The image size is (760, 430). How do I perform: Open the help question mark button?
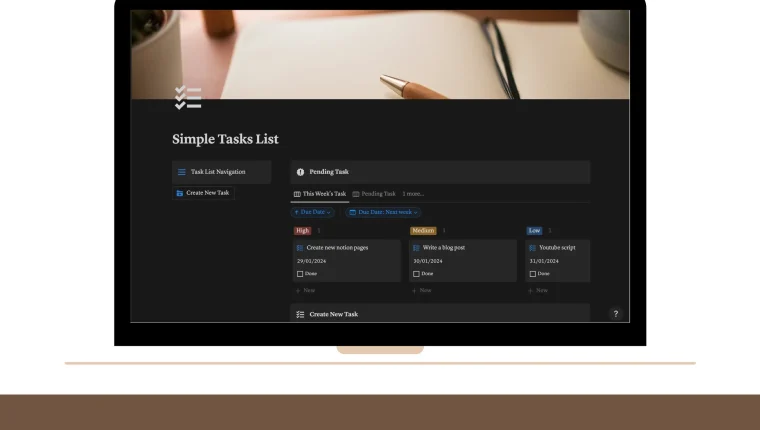pyautogui.click(x=615, y=314)
